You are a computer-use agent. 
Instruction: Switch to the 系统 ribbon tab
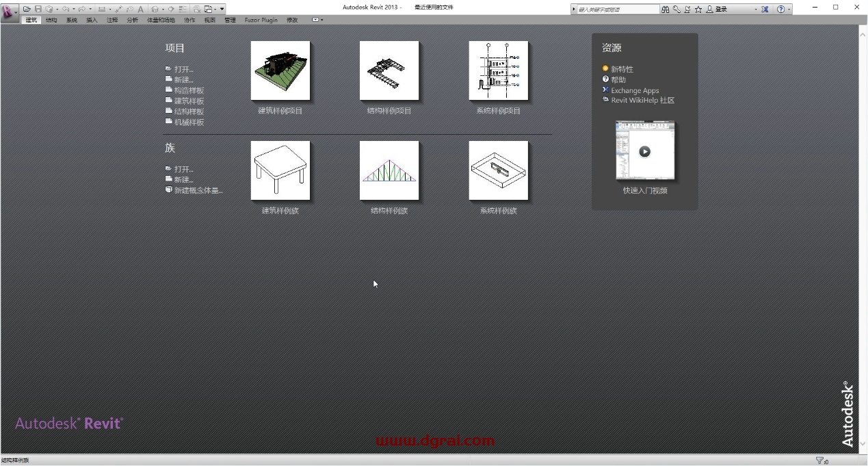[72, 20]
